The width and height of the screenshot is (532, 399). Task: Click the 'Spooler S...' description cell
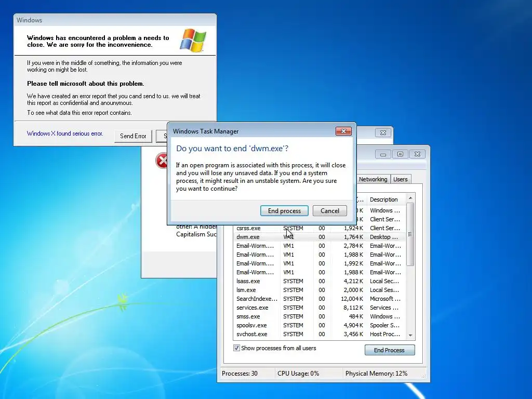coord(385,325)
